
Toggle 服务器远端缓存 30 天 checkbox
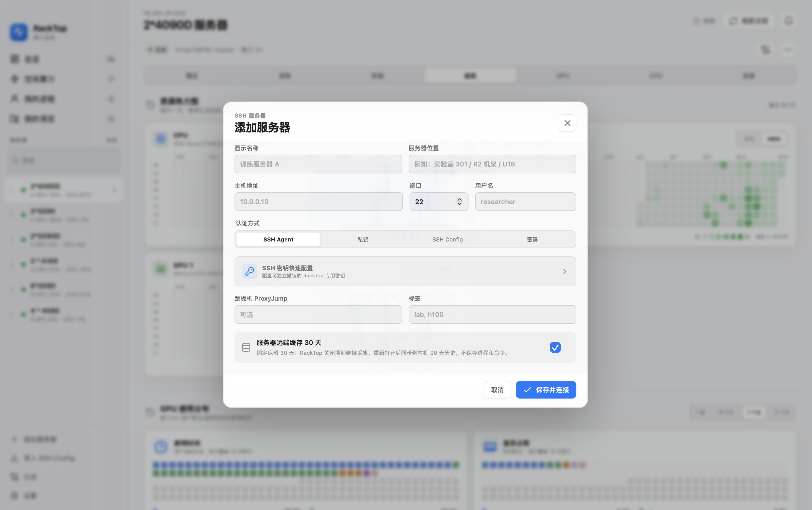coord(555,347)
